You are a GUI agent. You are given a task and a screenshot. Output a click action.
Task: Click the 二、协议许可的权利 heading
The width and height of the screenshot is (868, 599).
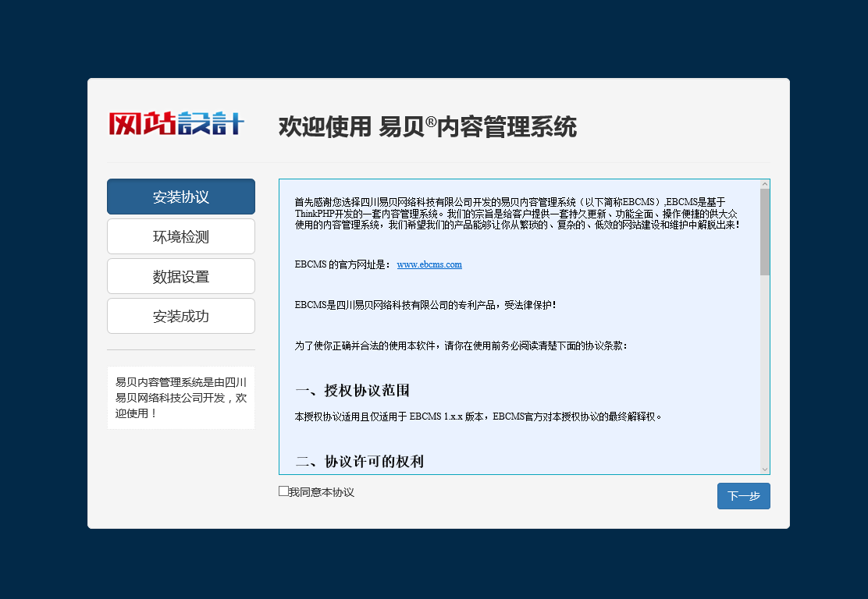point(359,461)
